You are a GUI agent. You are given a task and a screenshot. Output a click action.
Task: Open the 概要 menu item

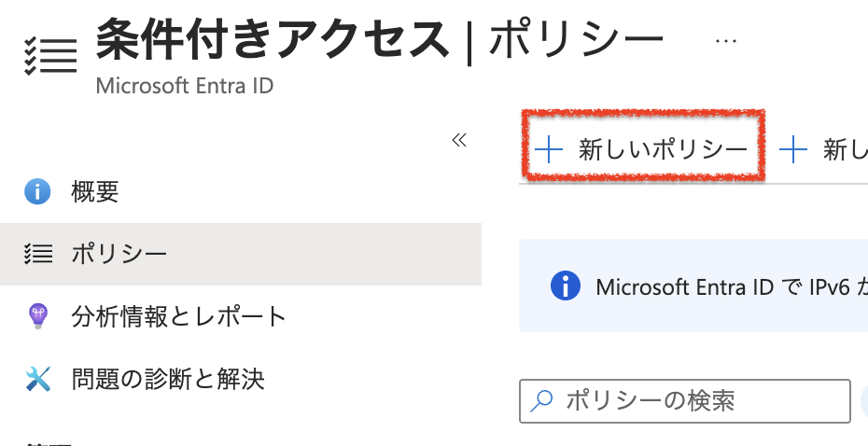pyautogui.click(x=95, y=192)
